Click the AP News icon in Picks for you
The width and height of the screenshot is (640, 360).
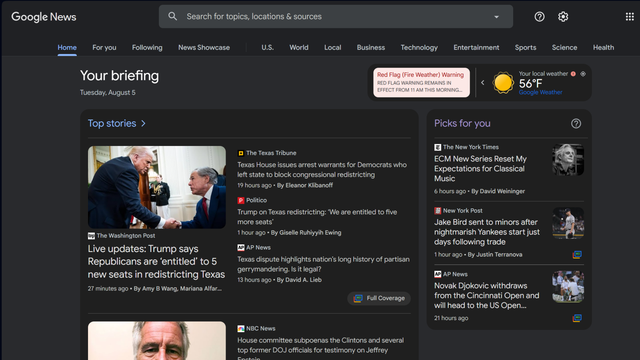click(438, 274)
